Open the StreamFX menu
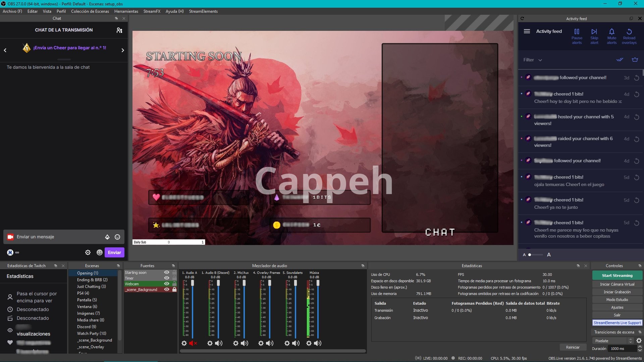Viewport: 644px width, 362px height. [x=152, y=11]
